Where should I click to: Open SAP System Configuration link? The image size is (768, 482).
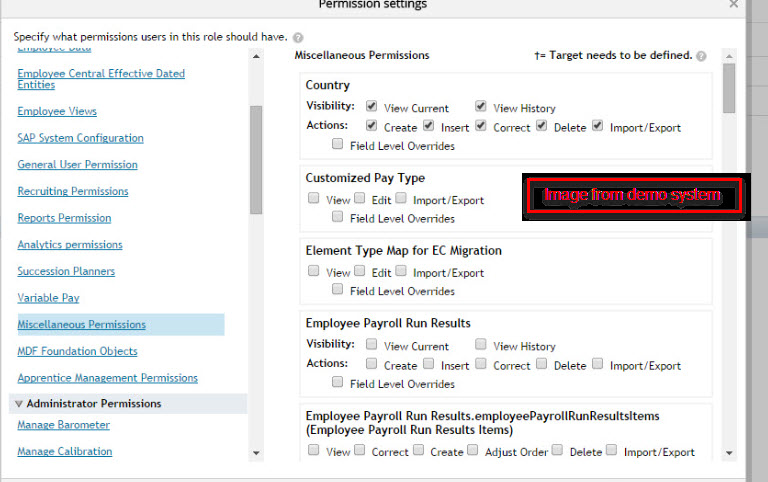tap(80, 138)
